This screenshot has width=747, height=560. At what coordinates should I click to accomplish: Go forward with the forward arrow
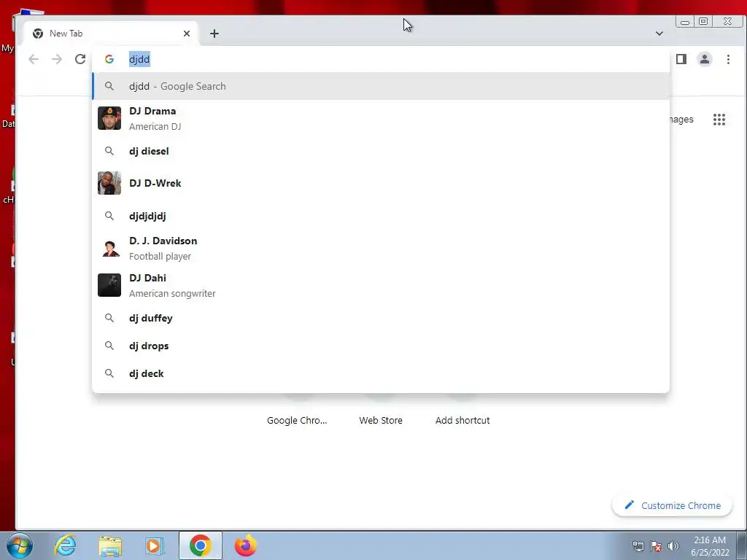click(x=57, y=59)
